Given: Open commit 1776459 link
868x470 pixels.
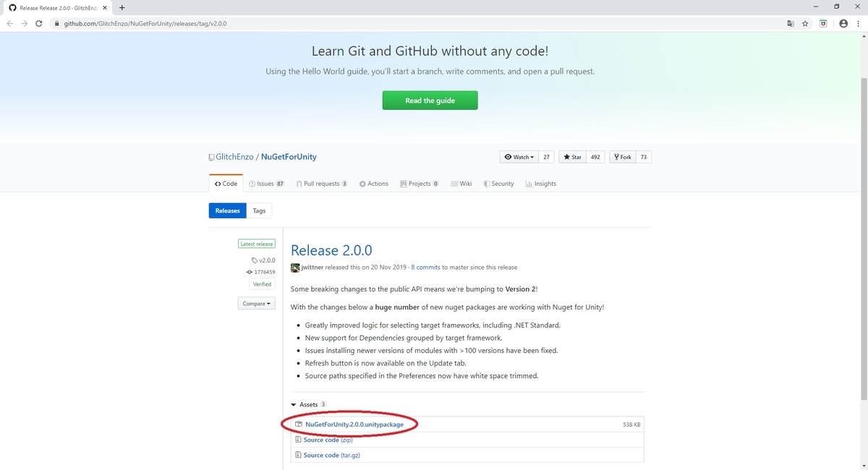Looking at the screenshot, I should 260,272.
